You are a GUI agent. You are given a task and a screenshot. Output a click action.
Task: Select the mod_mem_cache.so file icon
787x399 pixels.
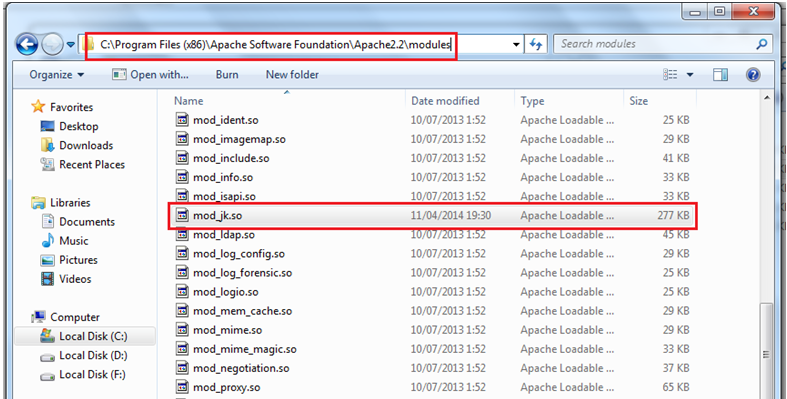point(182,311)
